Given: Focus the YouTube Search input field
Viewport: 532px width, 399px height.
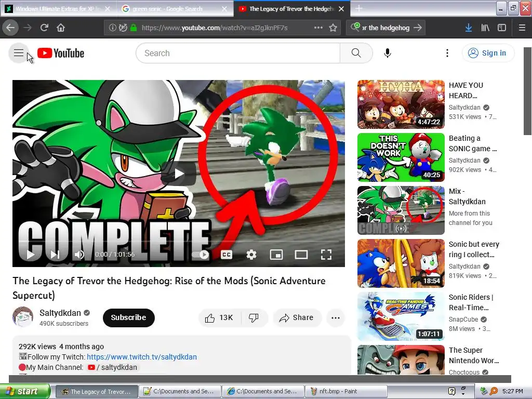Looking at the screenshot, I should [238, 53].
